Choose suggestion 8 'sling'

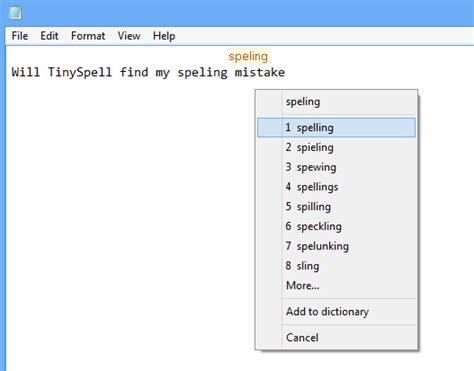336,266
